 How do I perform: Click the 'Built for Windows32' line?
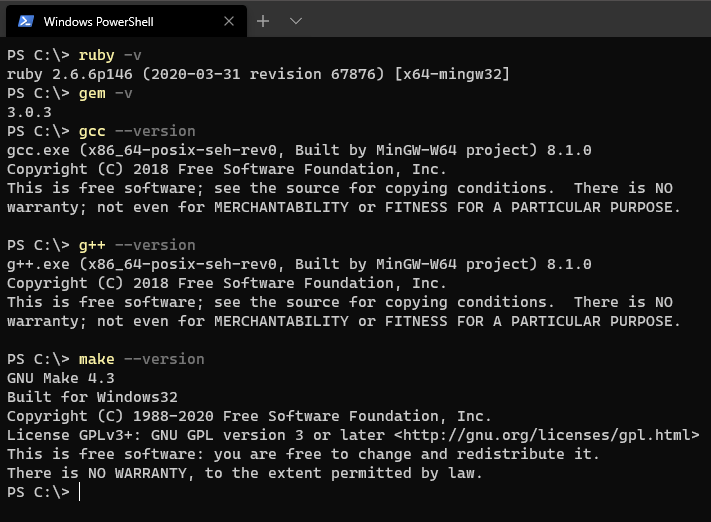[92, 397]
